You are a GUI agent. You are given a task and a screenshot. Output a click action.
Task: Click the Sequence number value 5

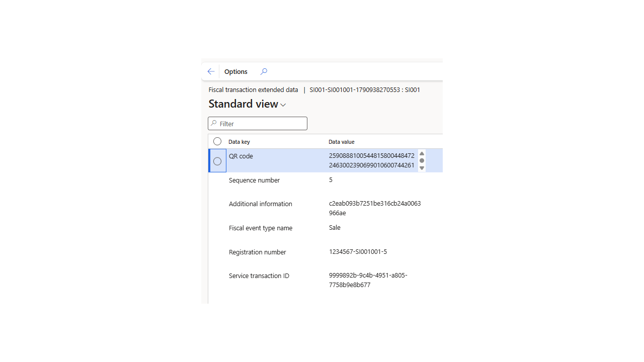tap(331, 180)
